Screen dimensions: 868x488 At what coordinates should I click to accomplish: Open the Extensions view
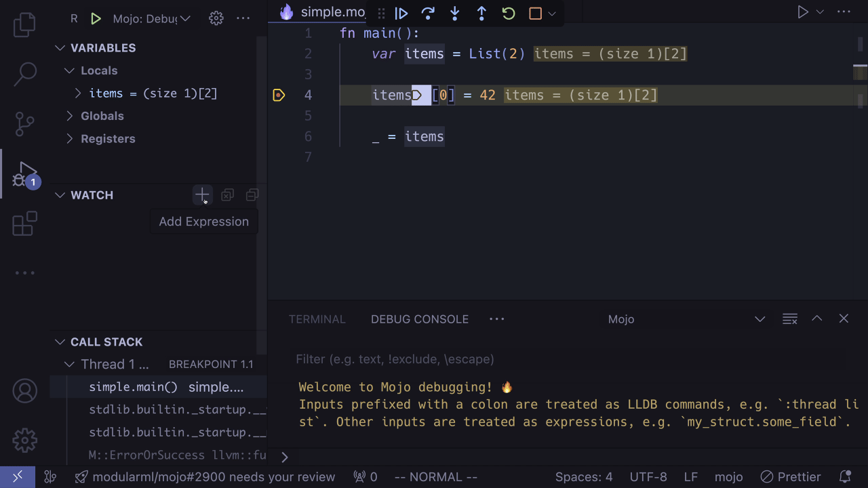(x=25, y=224)
